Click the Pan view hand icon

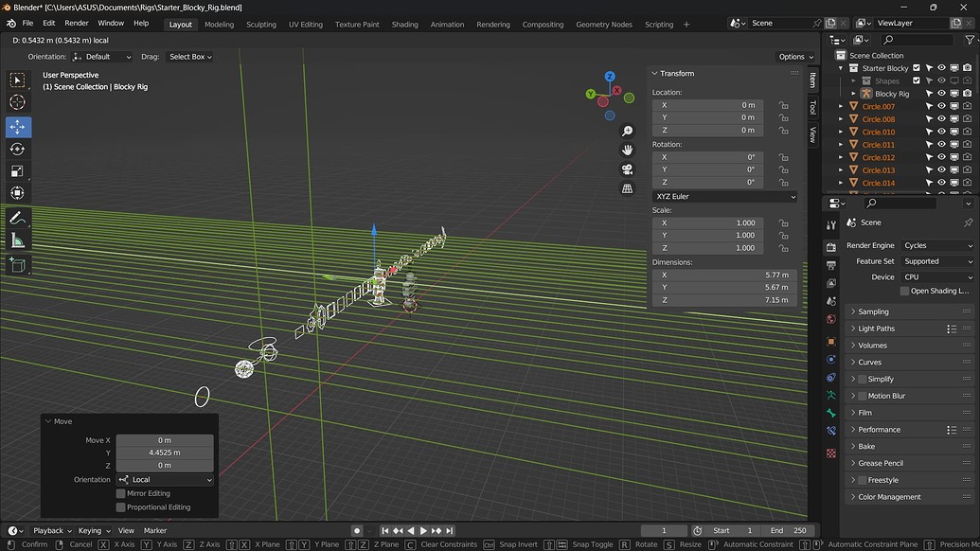click(x=627, y=150)
